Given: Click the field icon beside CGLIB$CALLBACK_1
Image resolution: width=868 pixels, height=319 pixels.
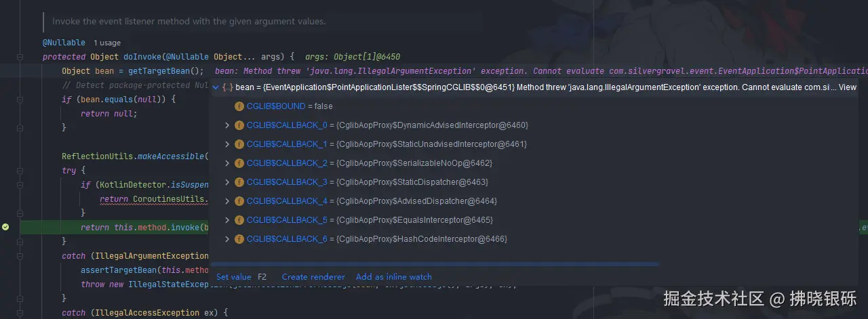Looking at the screenshot, I should point(239,144).
